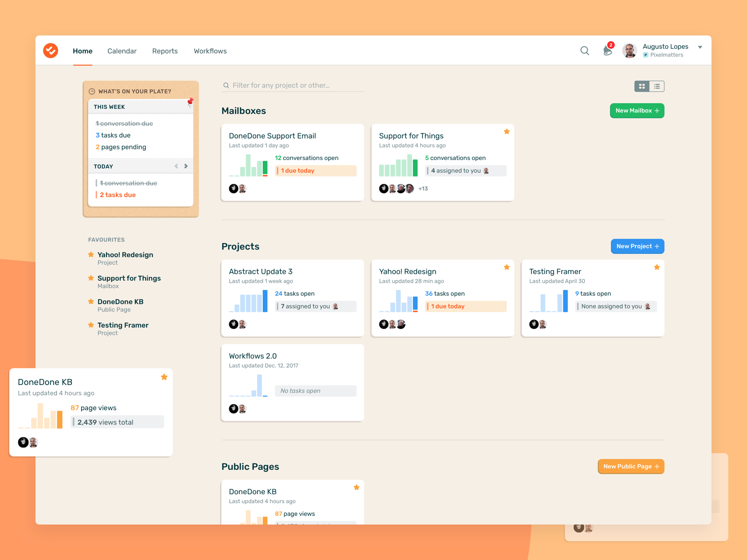This screenshot has height=560, width=747.
Task: Click '12 conversations open' on DoneDone Support Email
Action: click(x=307, y=158)
